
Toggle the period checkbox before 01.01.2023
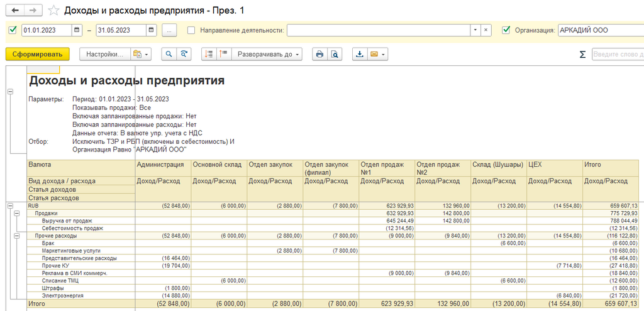click(13, 30)
